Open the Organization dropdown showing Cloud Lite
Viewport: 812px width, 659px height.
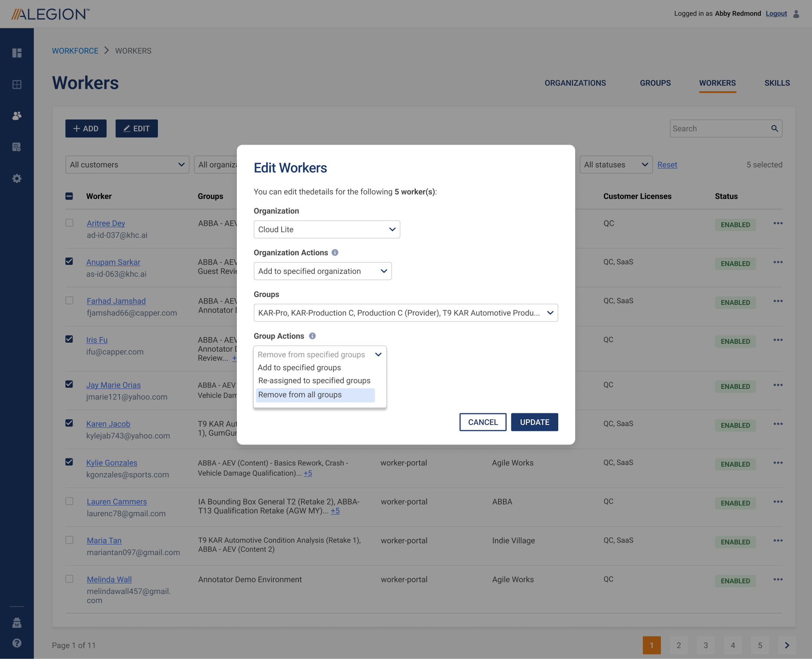(327, 229)
